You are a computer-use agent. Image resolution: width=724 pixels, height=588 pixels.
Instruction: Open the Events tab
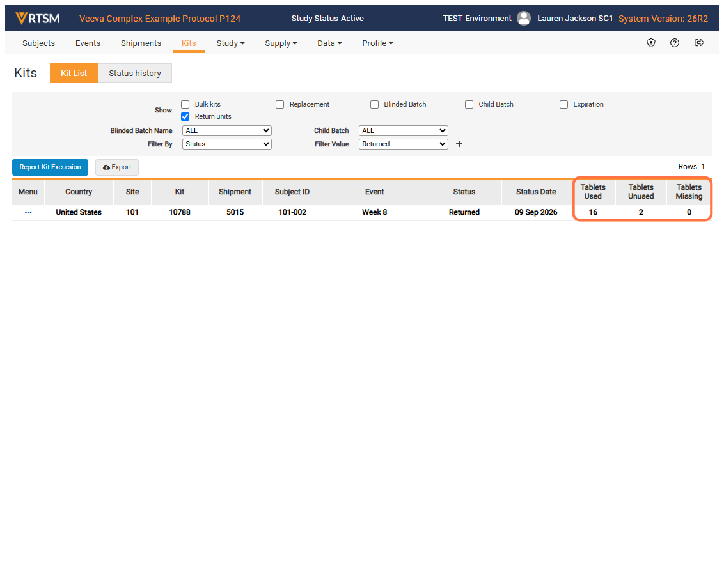pos(88,43)
